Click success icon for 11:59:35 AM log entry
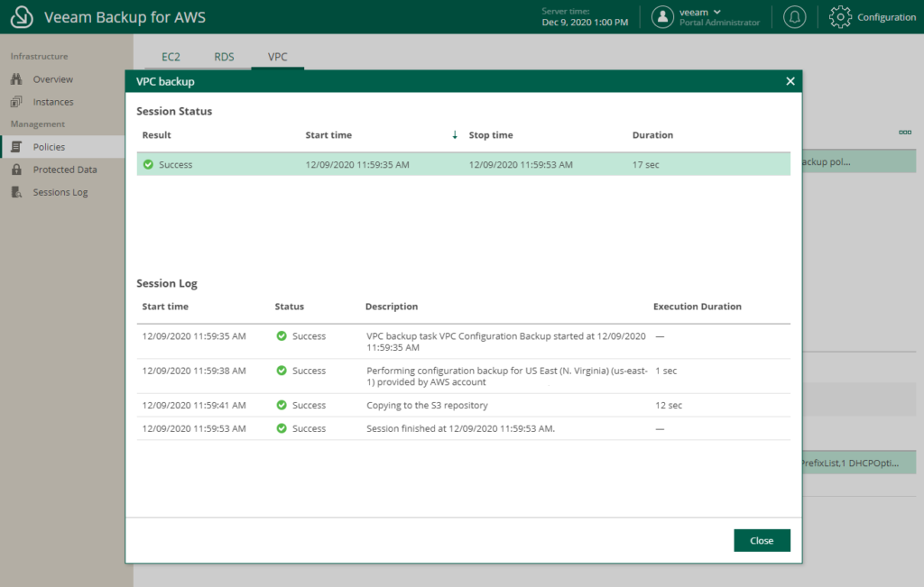 click(282, 335)
